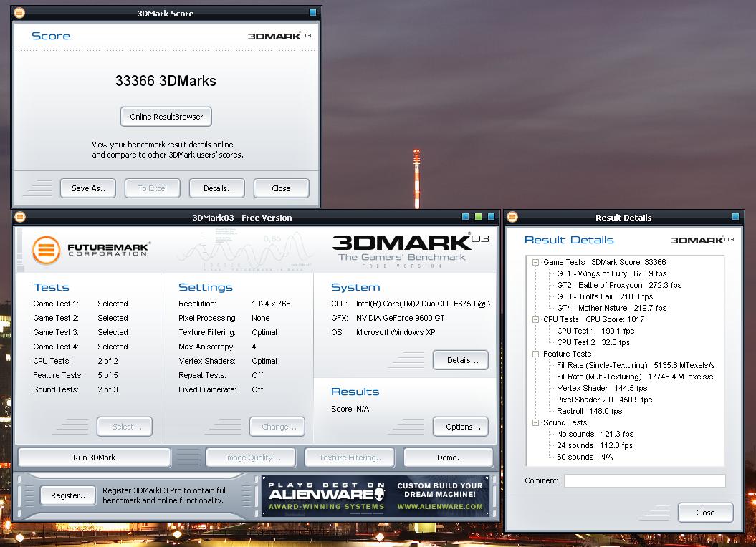Click the Save As... button
The image size is (756, 547).
pyautogui.click(x=88, y=188)
